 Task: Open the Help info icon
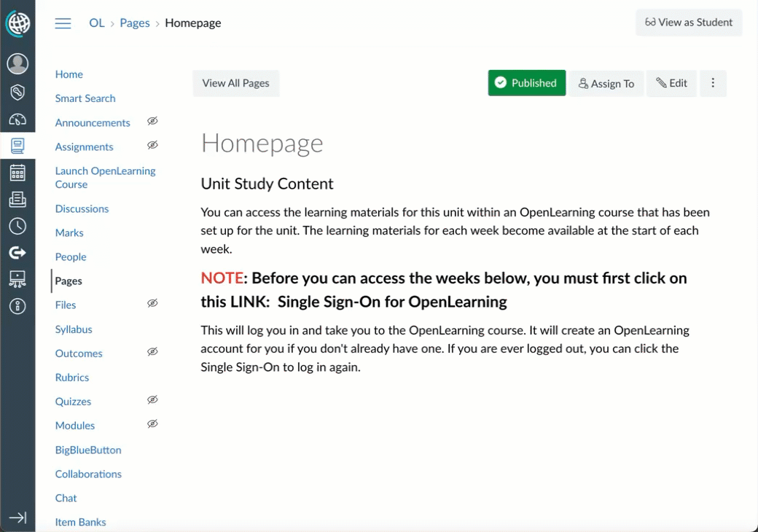[17, 306]
